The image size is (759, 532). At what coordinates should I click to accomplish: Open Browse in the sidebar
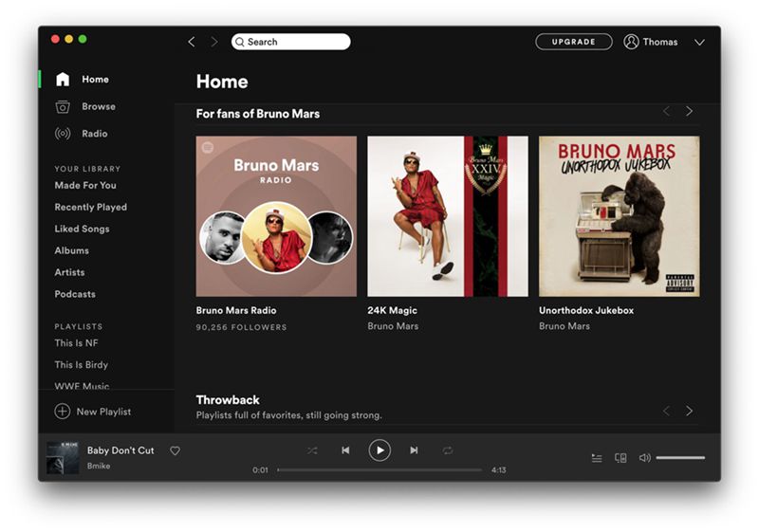(x=98, y=106)
